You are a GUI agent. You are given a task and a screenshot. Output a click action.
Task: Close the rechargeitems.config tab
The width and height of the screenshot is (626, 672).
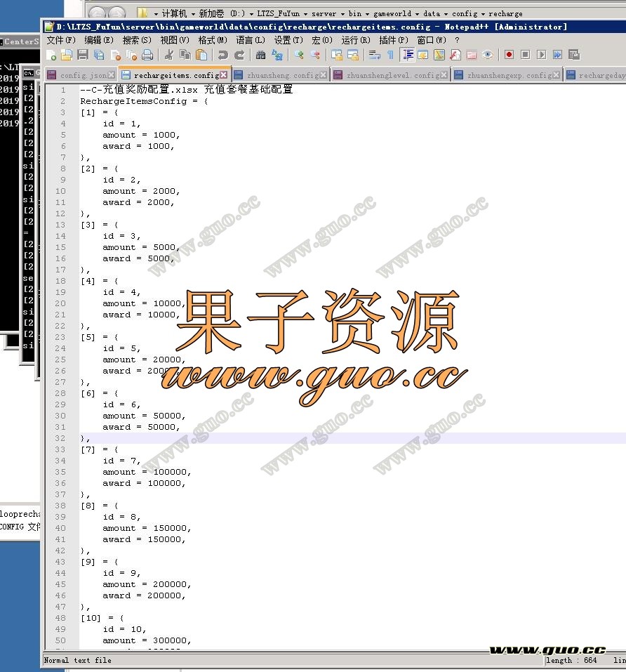coord(223,74)
